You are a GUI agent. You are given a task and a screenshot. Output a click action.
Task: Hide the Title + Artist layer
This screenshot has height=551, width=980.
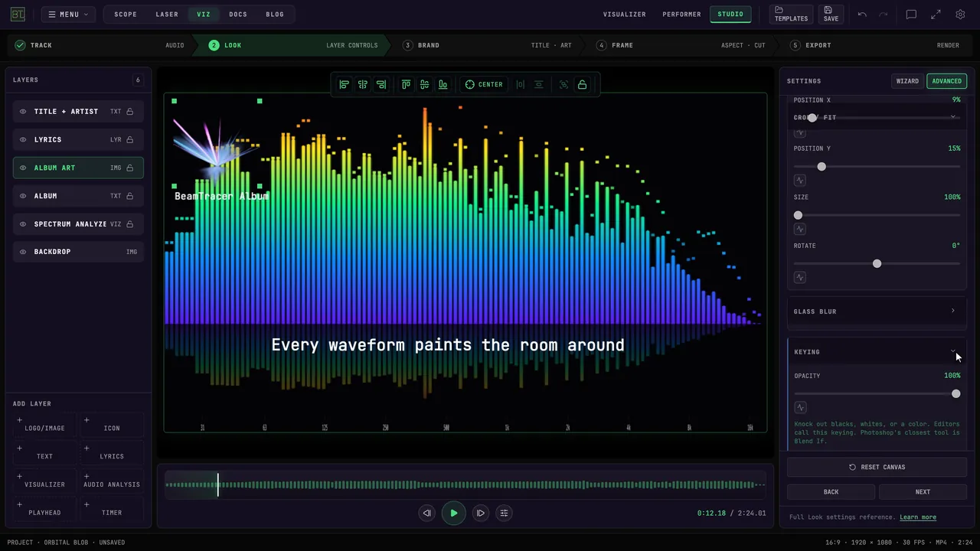tap(23, 112)
